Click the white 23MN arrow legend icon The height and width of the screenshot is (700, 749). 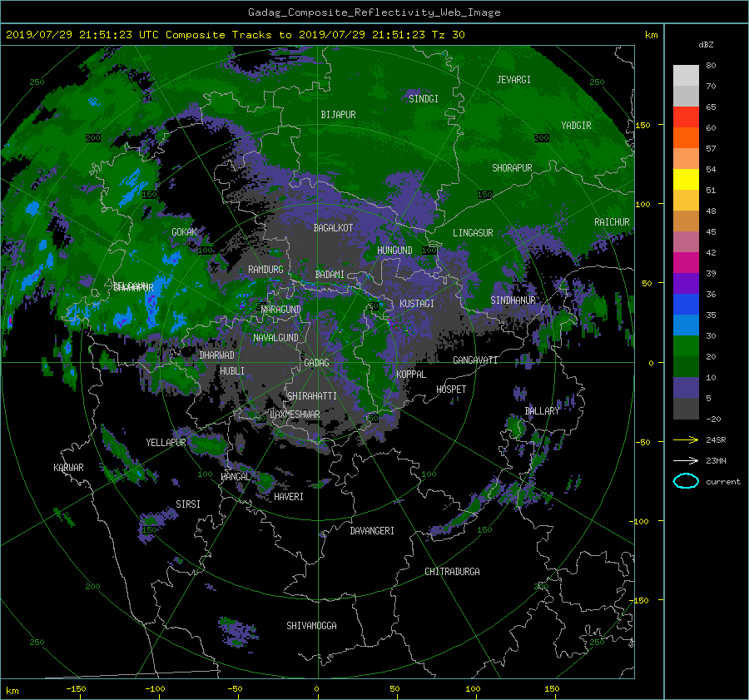point(686,460)
